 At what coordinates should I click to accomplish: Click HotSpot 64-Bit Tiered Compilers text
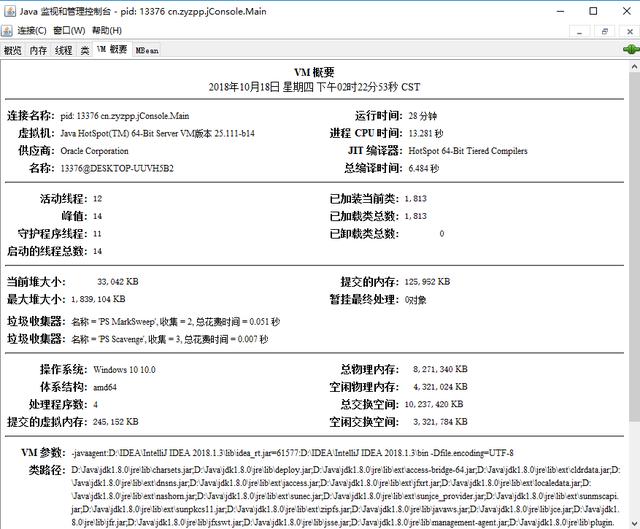click(468, 151)
